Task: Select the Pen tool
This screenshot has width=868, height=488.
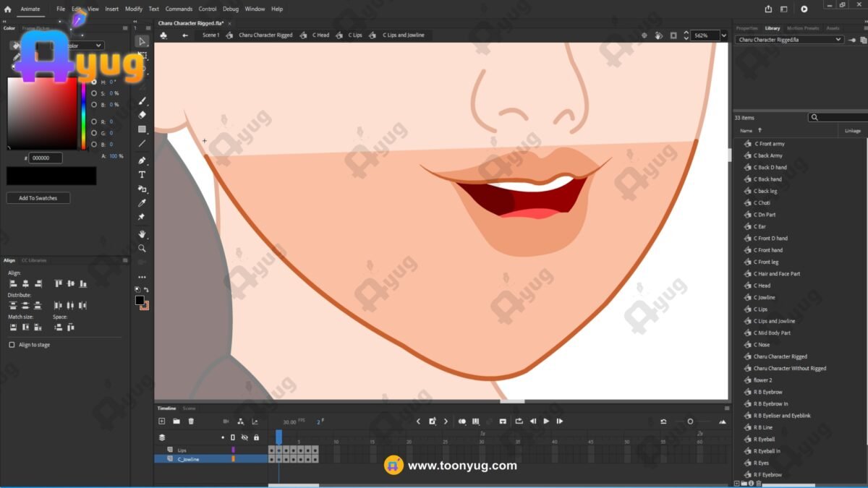Action: point(142,160)
